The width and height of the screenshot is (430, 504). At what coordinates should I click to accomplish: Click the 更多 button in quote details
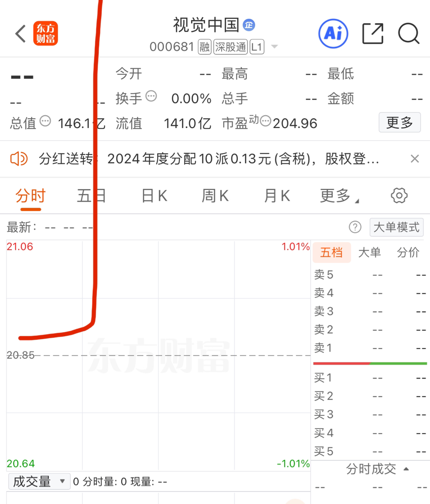[399, 123]
